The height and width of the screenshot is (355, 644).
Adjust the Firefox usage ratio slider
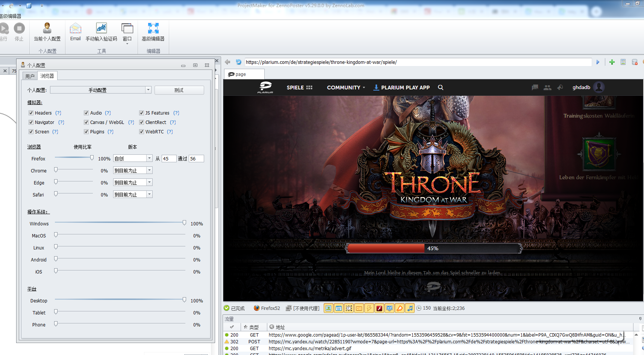click(x=92, y=158)
